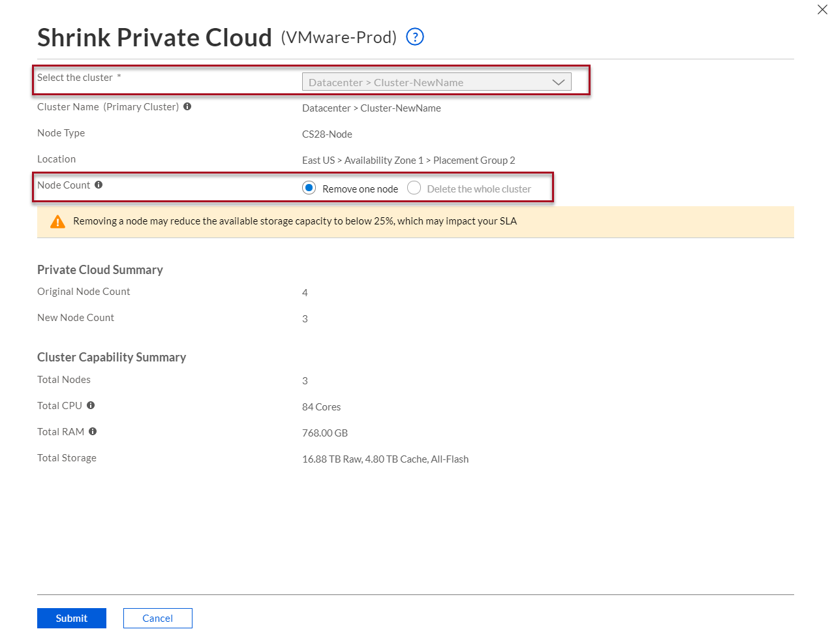Click the VMware-Prod name in the title
This screenshot has height=644, width=832.
click(x=339, y=37)
